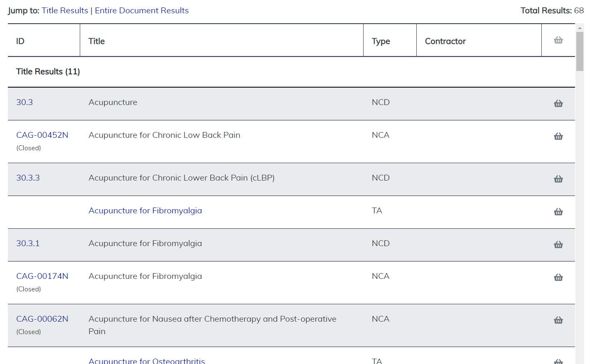Click the scrollbar up arrow
590x364 pixels.
point(580,28)
